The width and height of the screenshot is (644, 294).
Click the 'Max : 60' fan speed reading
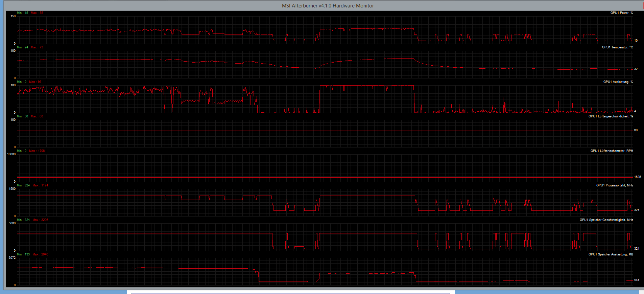tap(37, 116)
